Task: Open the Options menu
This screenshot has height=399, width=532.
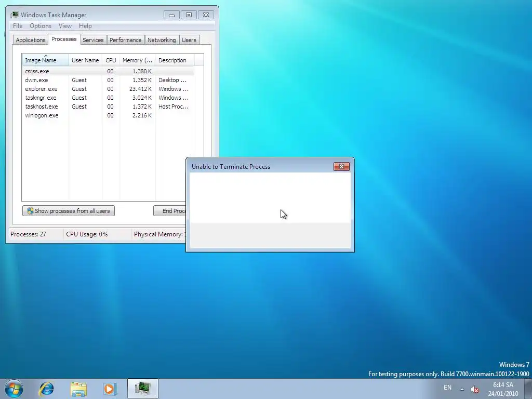Action: pos(41,26)
